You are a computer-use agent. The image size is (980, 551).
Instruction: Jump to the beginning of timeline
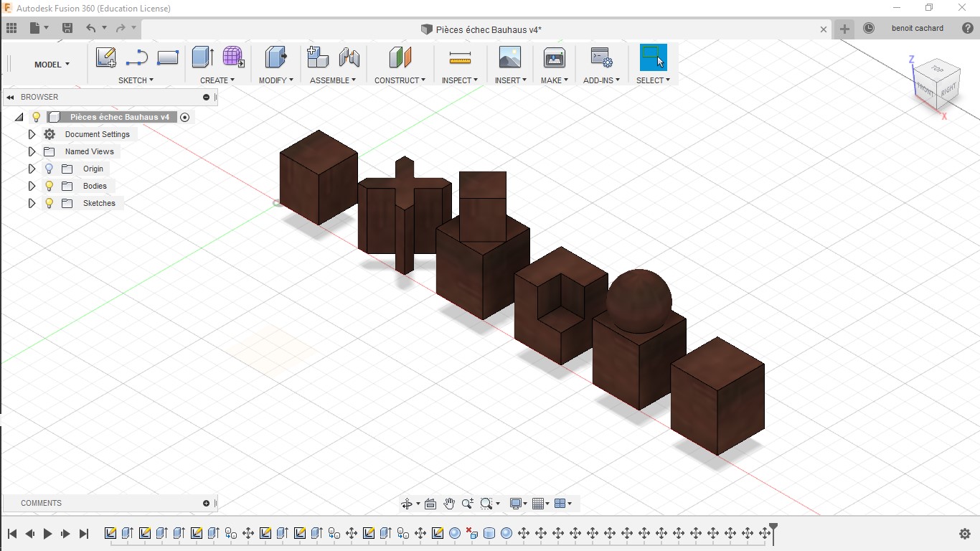click(x=12, y=533)
